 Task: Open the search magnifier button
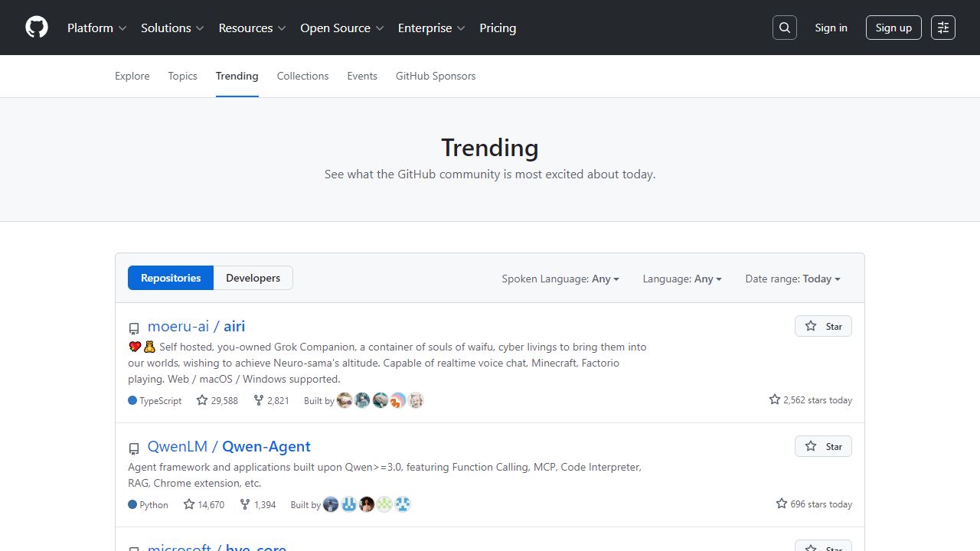click(x=785, y=28)
